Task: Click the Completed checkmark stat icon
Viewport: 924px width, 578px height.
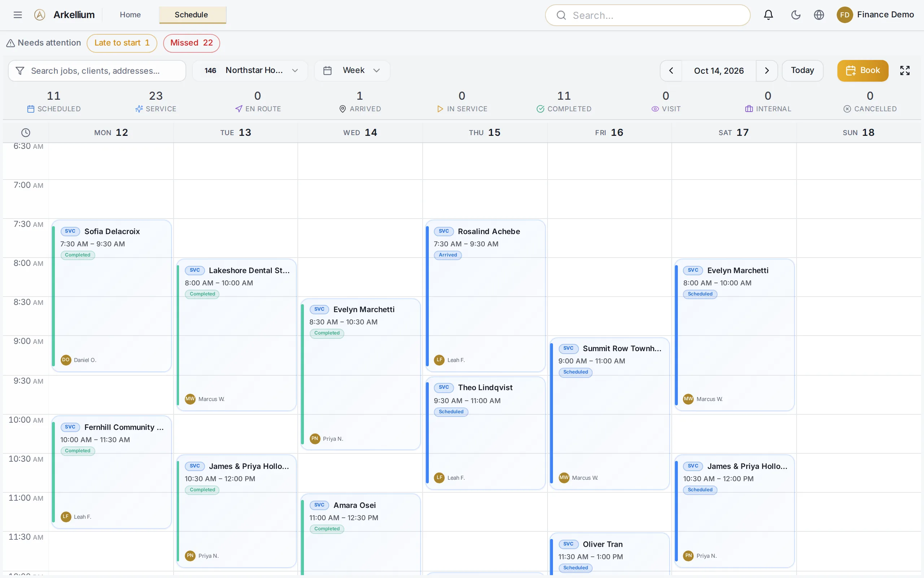Action: [540, 109]
